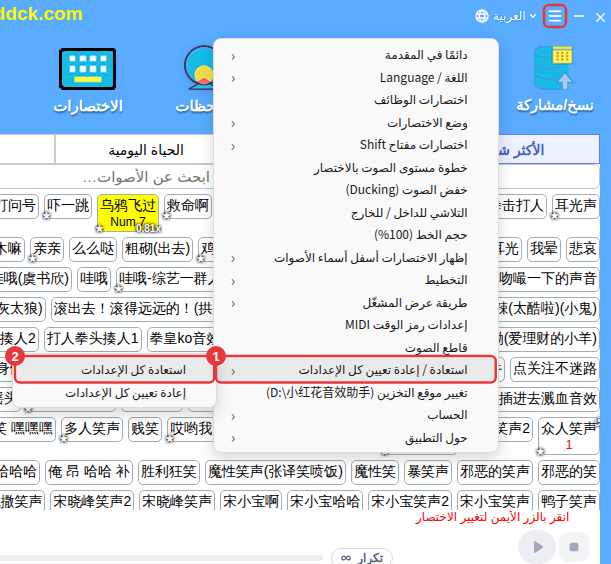Switch to the الأكثر tab
This screenshot has height=564, width=611.
(x=549, y=150)
